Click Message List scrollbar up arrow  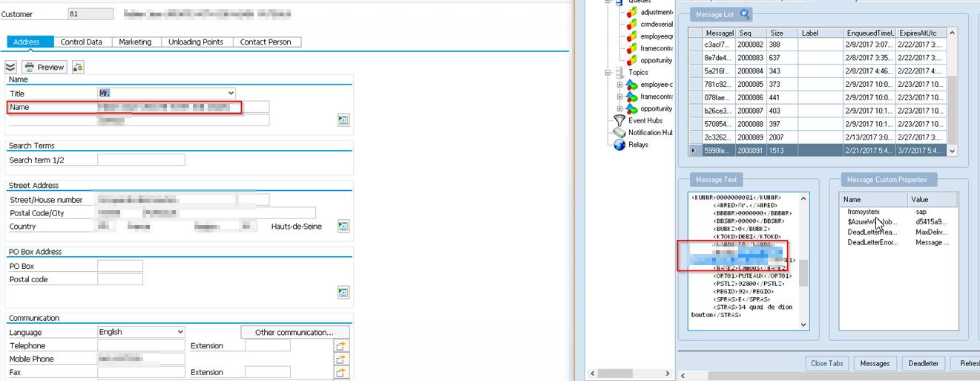click(953, 33)
